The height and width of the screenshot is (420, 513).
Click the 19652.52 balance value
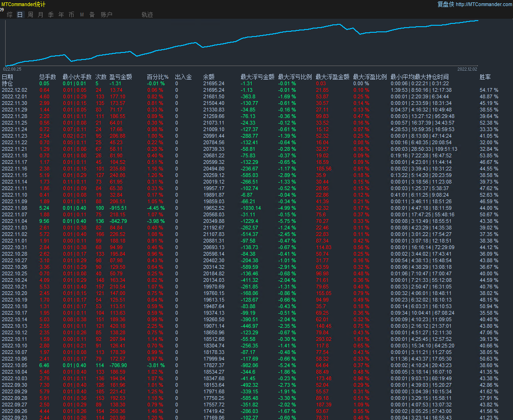pos(214,208)
